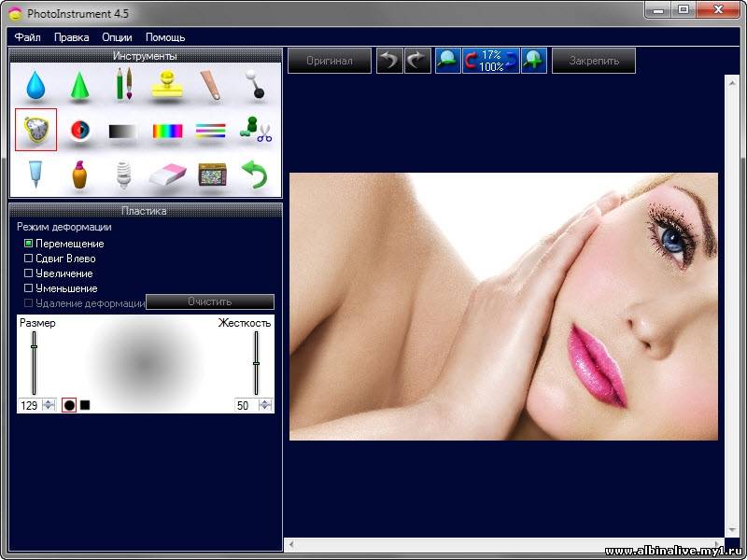Select the rainbow color spectrum tool

pyautogui.click(x=167, y=131)
